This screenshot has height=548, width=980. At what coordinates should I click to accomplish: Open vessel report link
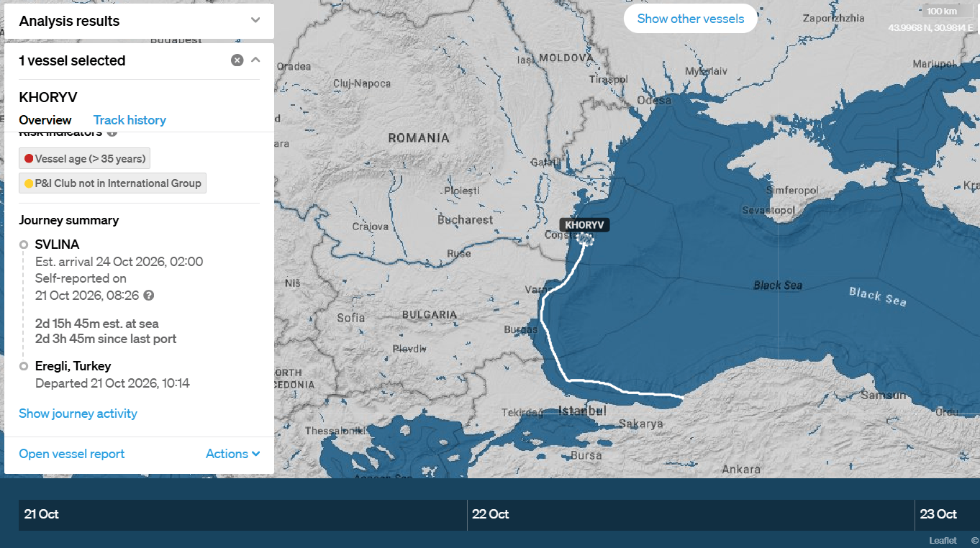click(72, 454)
